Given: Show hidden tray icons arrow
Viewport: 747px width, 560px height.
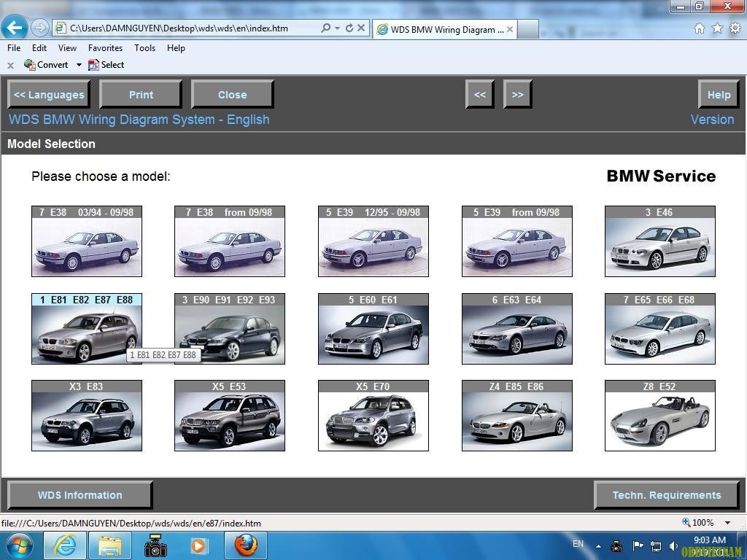Looking at the screenshot, I should tap(598, 546).
